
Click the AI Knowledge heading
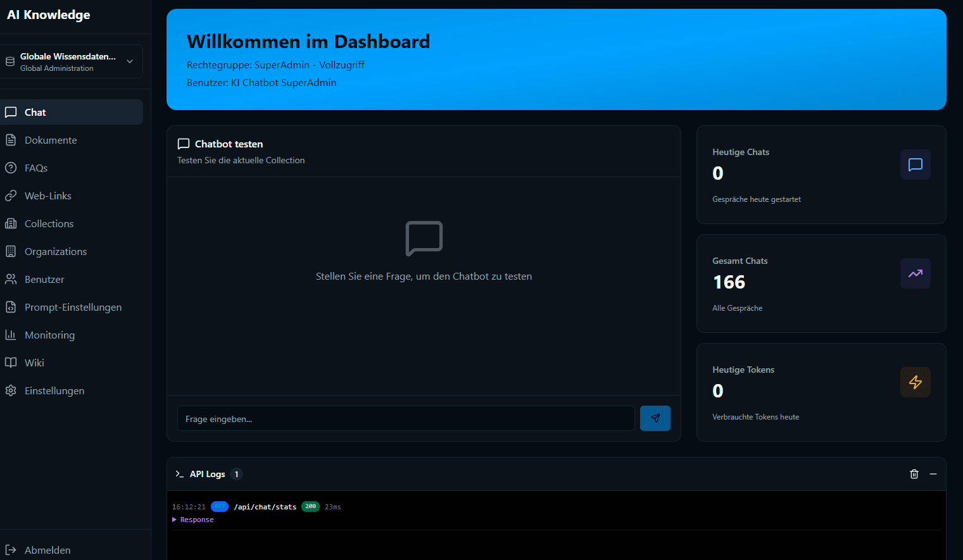tap(48, 15)
